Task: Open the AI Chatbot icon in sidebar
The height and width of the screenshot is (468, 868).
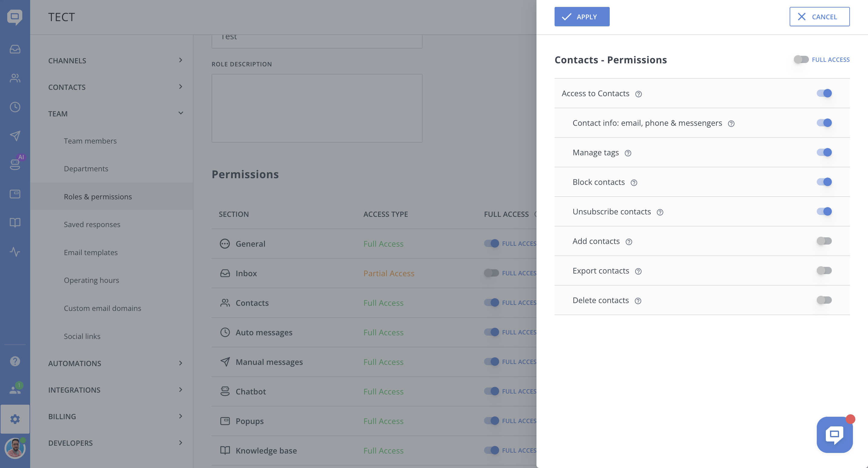Action: (x=15, y=164)
